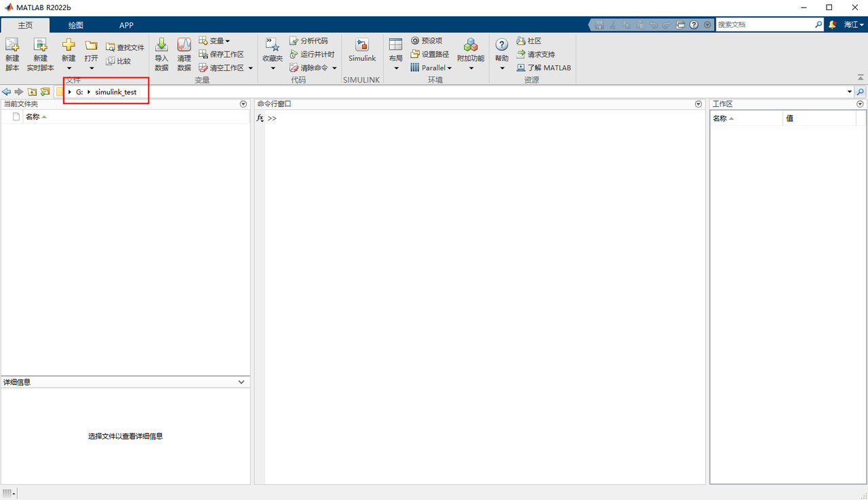
Task: Click the undo icon in quick access toolbar
Action: click(x=654, y=24)
